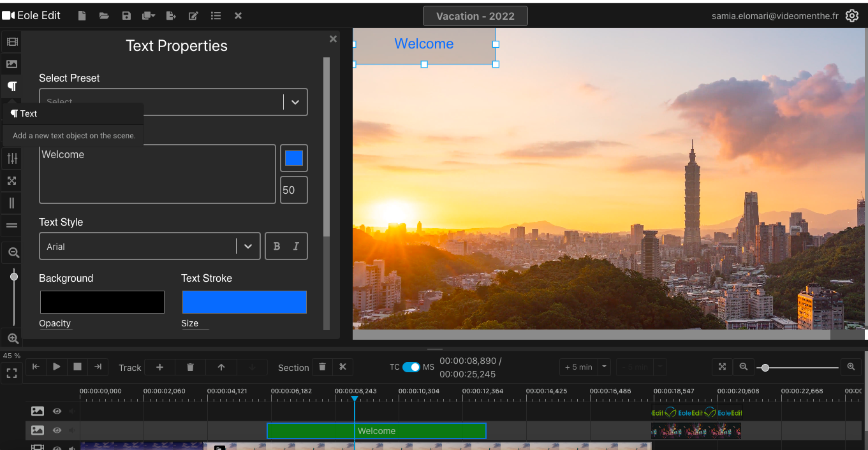Save the project with the floppy disk icon
The image size is (868, 450).
click(126, 16)
